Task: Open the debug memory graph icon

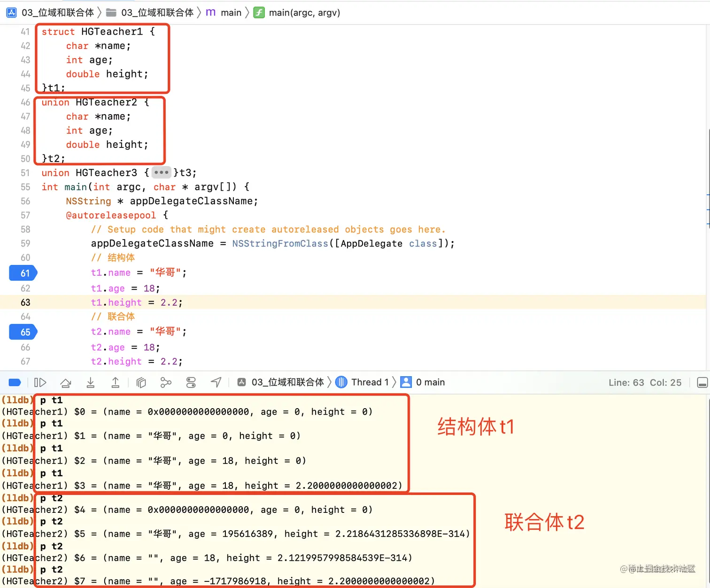Action: point(166,382)
